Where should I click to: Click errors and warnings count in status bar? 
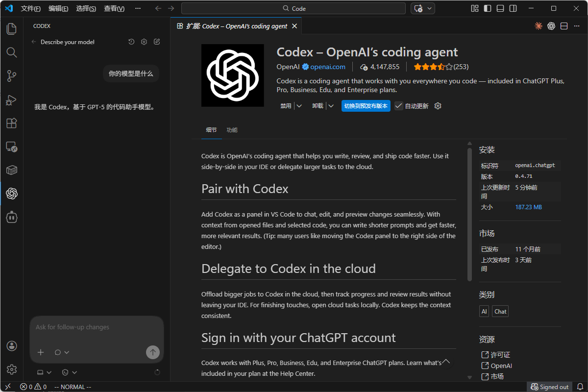33,387
